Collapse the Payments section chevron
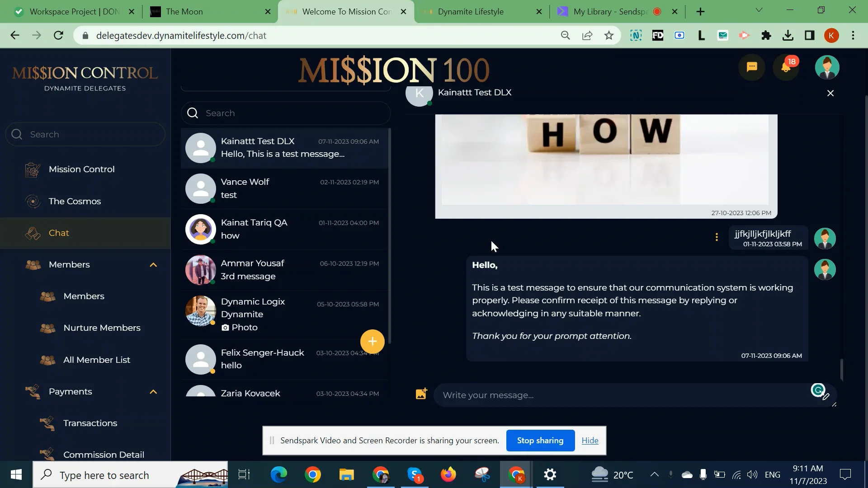This screenshot has width=868, height=488. (153, 392)
